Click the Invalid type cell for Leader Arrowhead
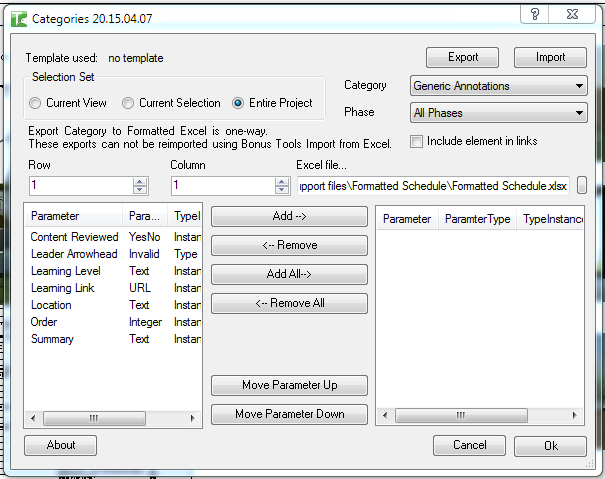 pos(144,254)
